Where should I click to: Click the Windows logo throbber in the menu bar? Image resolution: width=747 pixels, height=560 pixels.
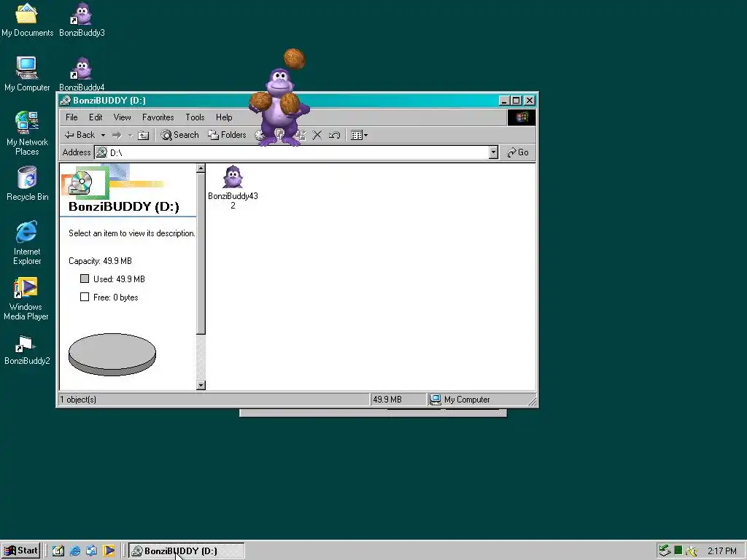[x=521, y=117]
